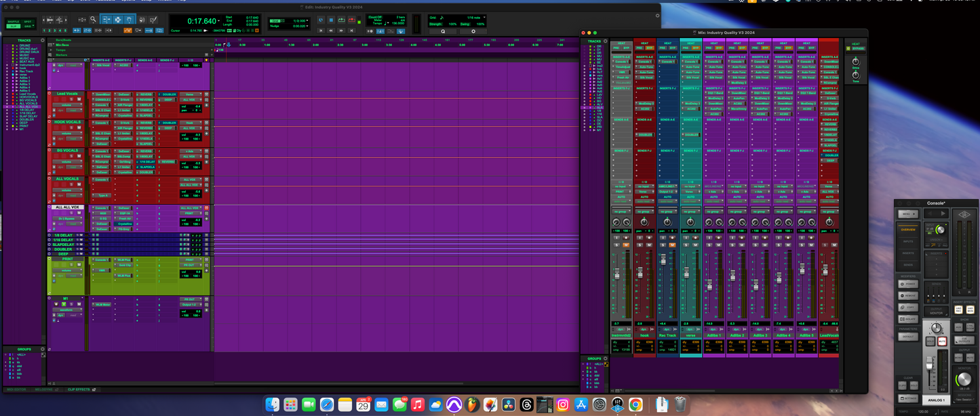Click the Scrubber speaker tool
Screen dimensions: 980x416
[141, 20]
